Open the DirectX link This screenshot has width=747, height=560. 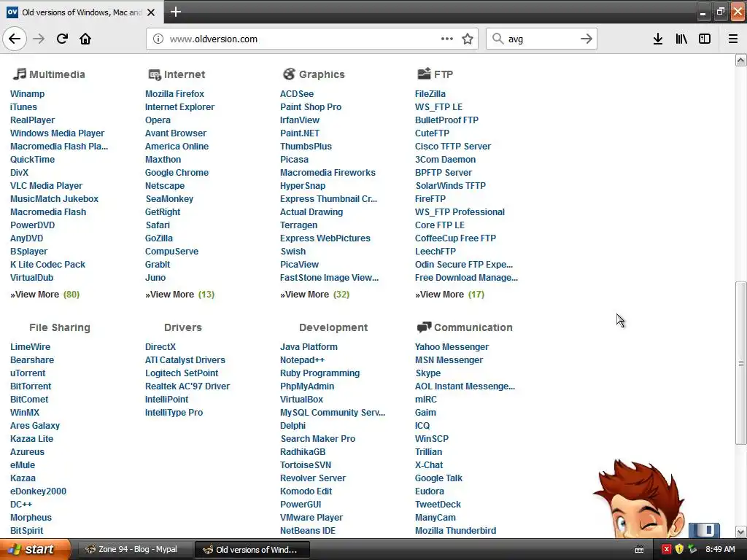click(x=160, y=346)
